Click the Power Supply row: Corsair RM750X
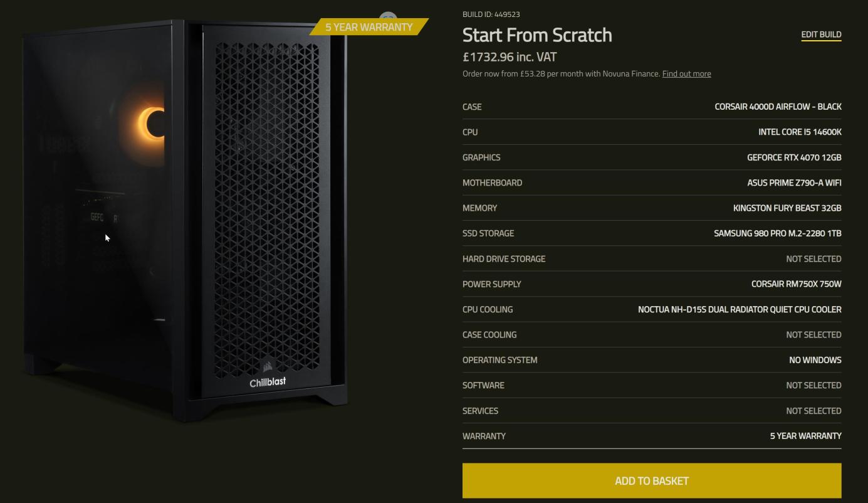This screenshot has width=868, height=503. [x=652, y=284]
